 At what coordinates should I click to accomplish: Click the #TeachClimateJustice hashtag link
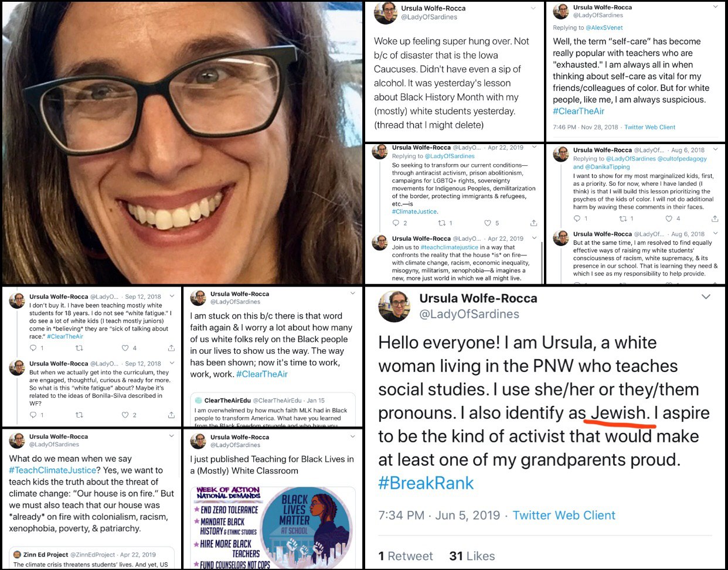pos(52,470)
